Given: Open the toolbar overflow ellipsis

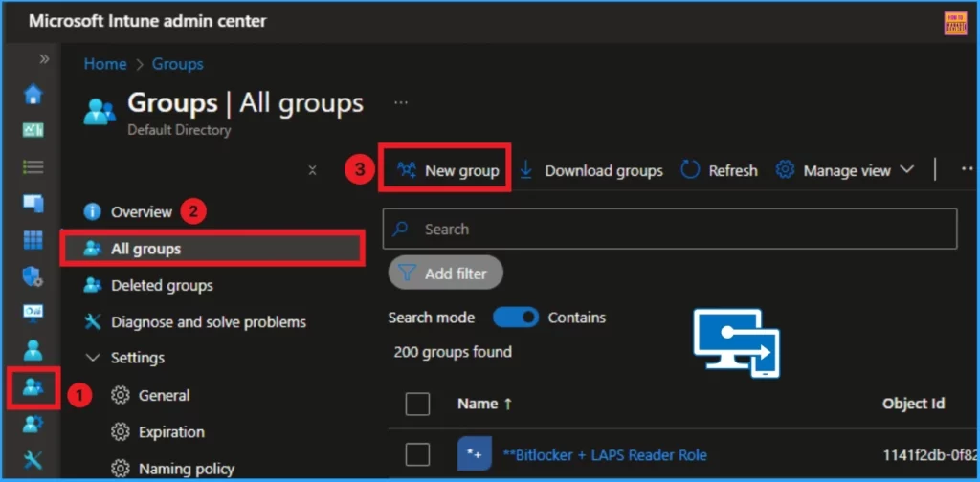Looking at the screenshot, I should pyautogui.click(x=968, y=168).
